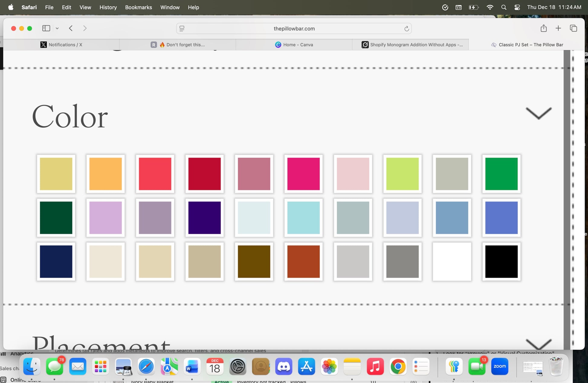Go back with the back arrow
Image resolution: width=588 pixels, height=383 pixels.
[x=71, y=28]
